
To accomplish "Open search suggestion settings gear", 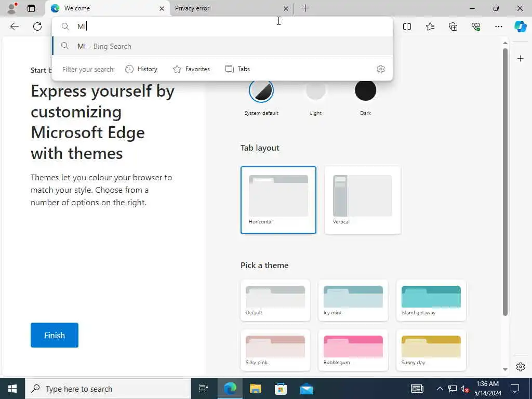I will pyautogui.click(x=381, y=69).
